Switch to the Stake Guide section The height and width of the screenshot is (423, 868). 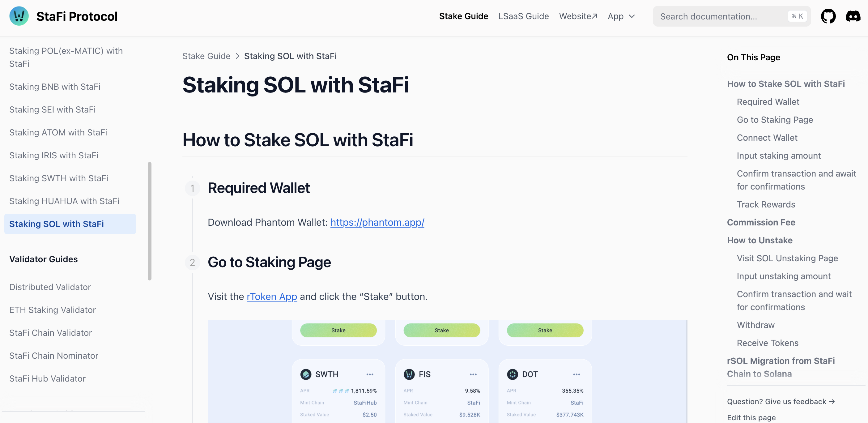pyautogui.click(x=463, y=16)
